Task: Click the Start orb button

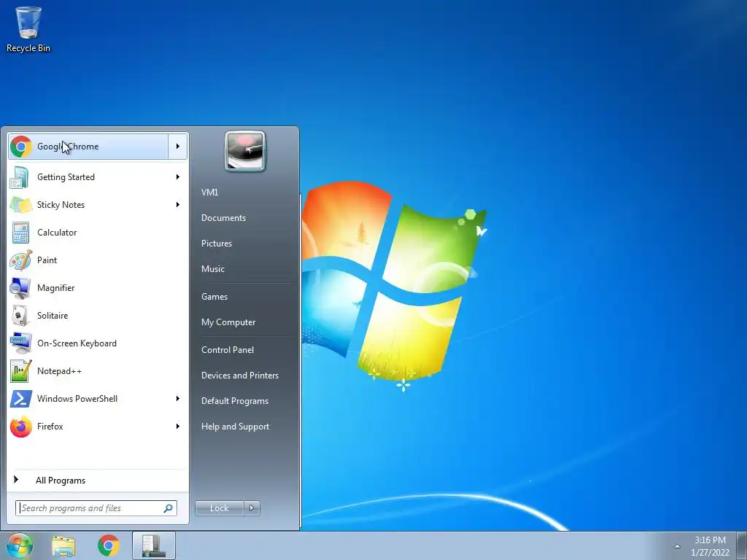Action: 20,545
